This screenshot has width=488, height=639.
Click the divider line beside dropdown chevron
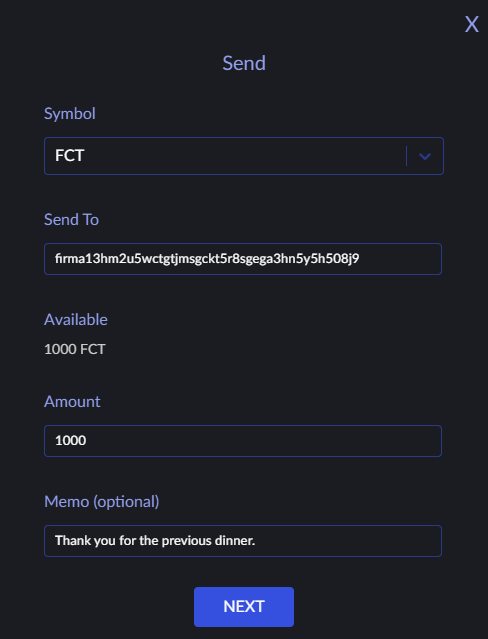pyautogui.click(x=406, y=156)
